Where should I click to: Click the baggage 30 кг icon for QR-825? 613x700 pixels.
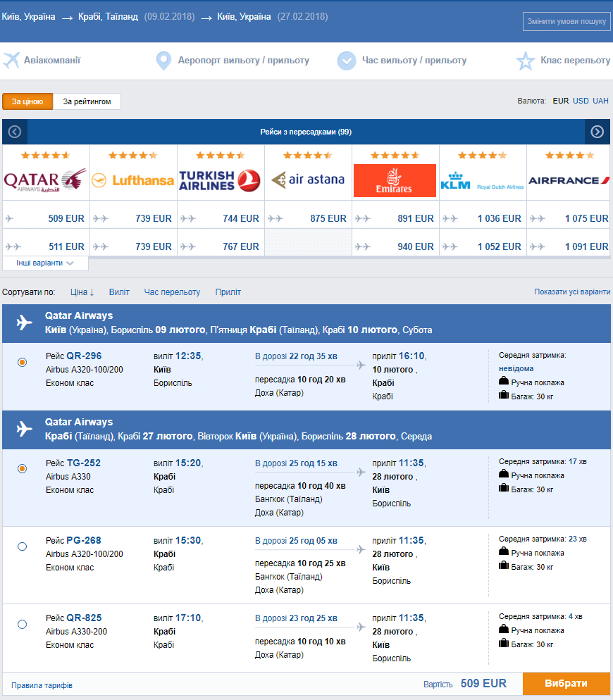(x=504, y=643)
